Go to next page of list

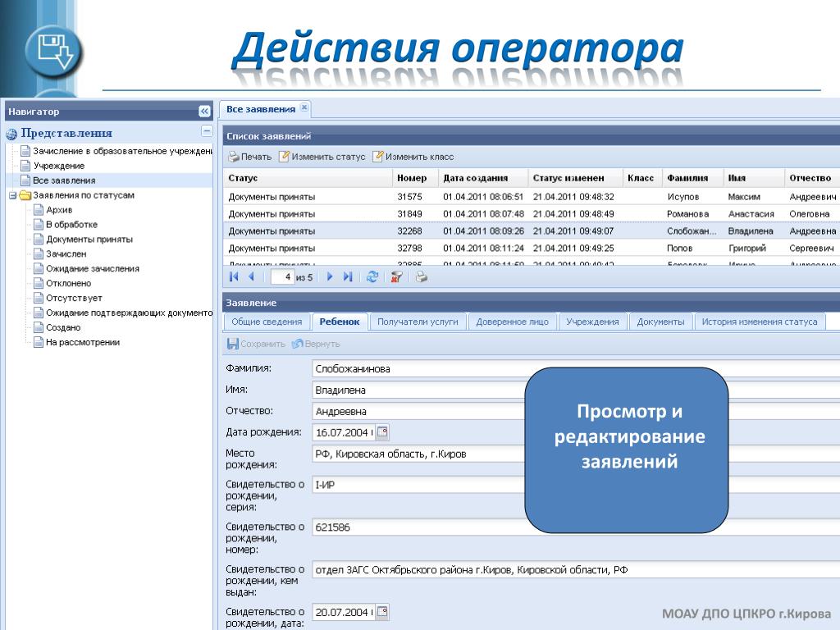coord(330,276)
